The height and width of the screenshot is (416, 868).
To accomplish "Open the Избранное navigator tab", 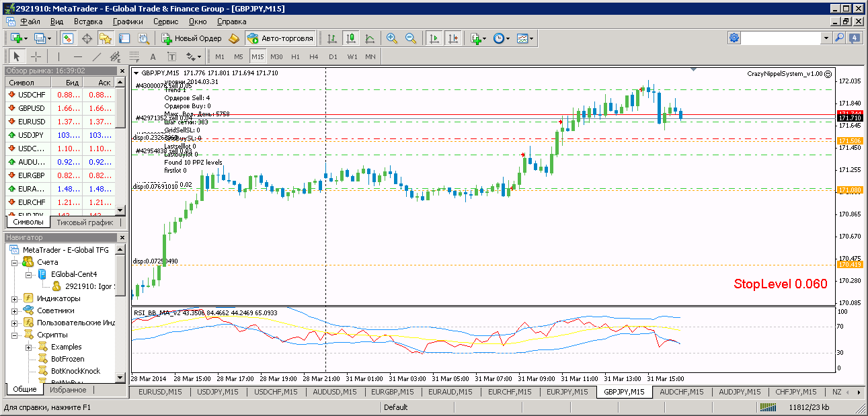I will pyautogui.click(x=67, y=389).
